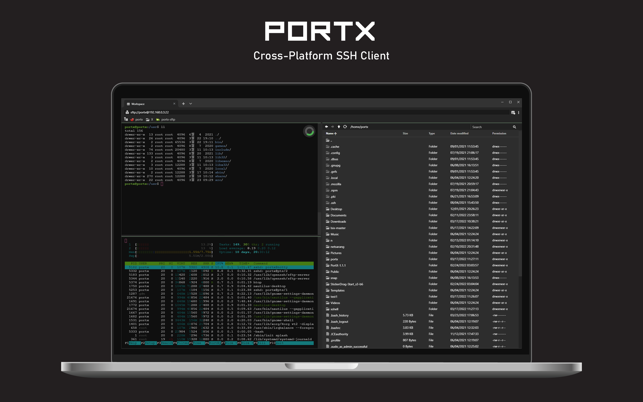Select the .profile file

pos(421,340)
